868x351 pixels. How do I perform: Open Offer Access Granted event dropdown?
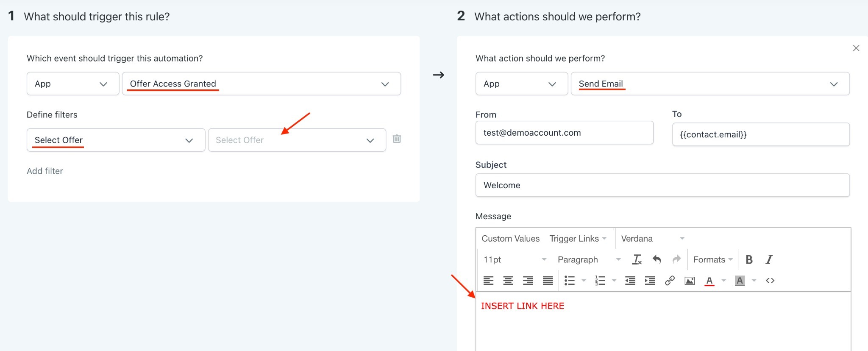[262, 84]
